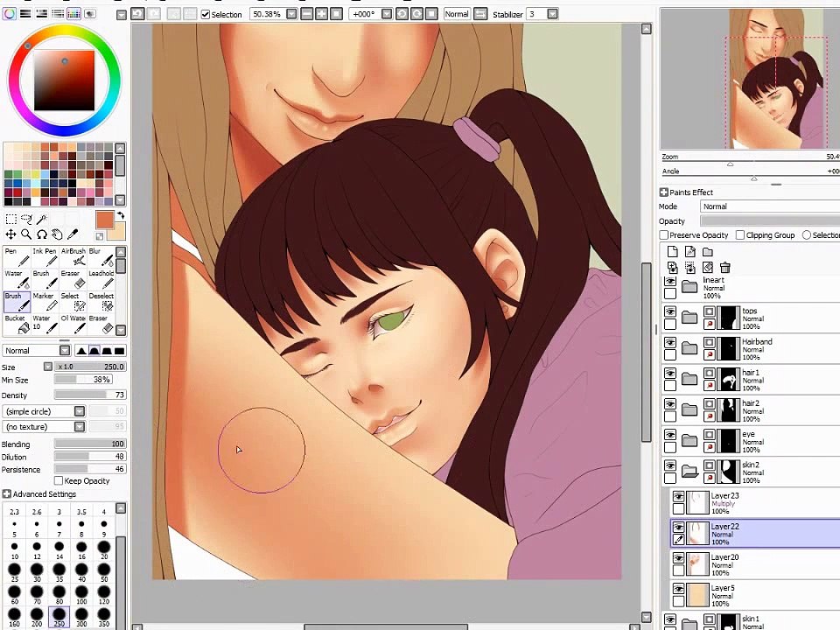Select the Hand pan tool
This screenshot has width=840, height=630.
pyautogui.click(x=57, y=234)
